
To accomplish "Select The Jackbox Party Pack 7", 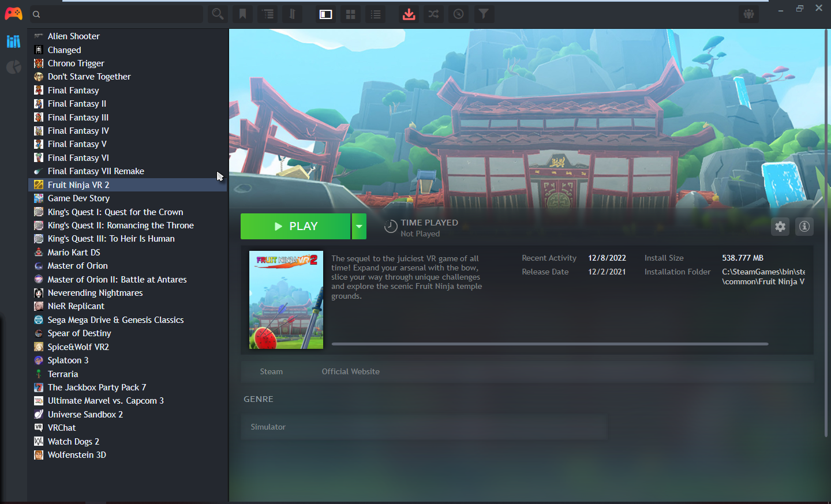I will tap(128, 388).
